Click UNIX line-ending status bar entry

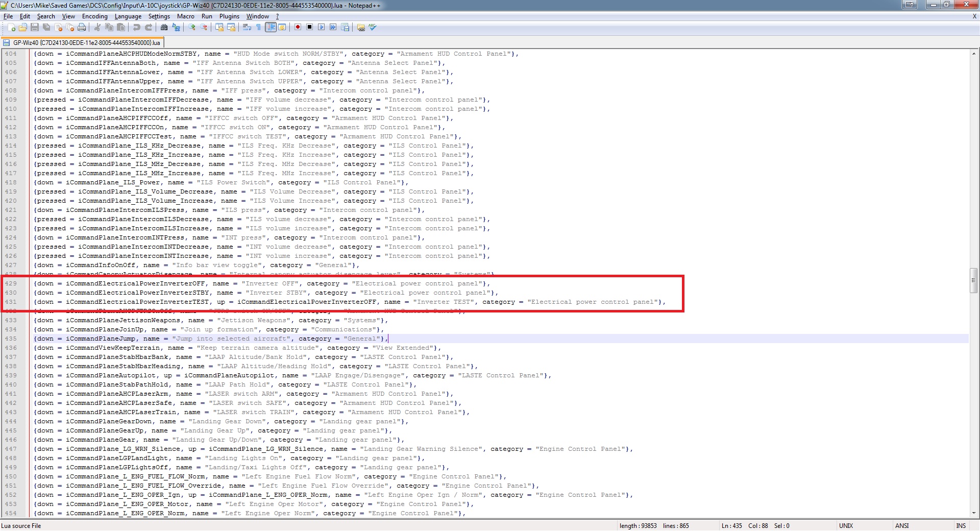[846, 525]
